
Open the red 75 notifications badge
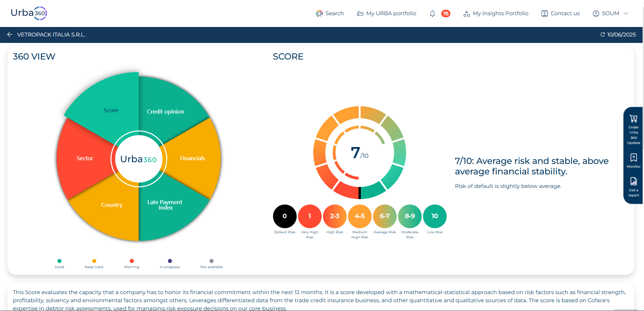446,14
